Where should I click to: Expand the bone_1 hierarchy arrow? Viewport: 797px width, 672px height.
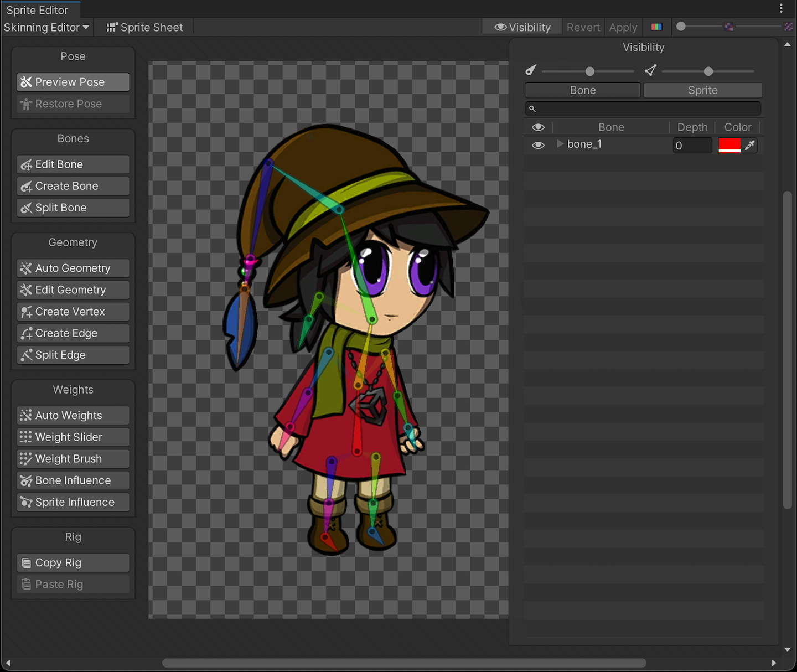click(x=560, y=144)
